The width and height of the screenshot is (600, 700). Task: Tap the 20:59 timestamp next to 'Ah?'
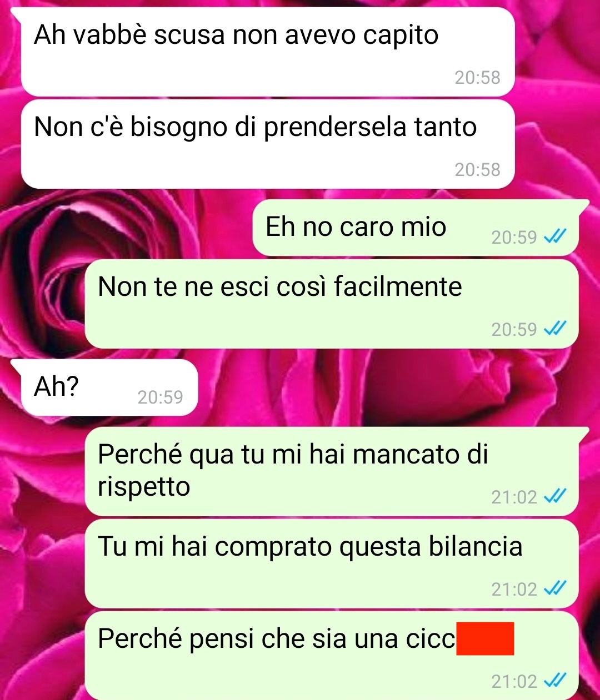coord(160,397)
